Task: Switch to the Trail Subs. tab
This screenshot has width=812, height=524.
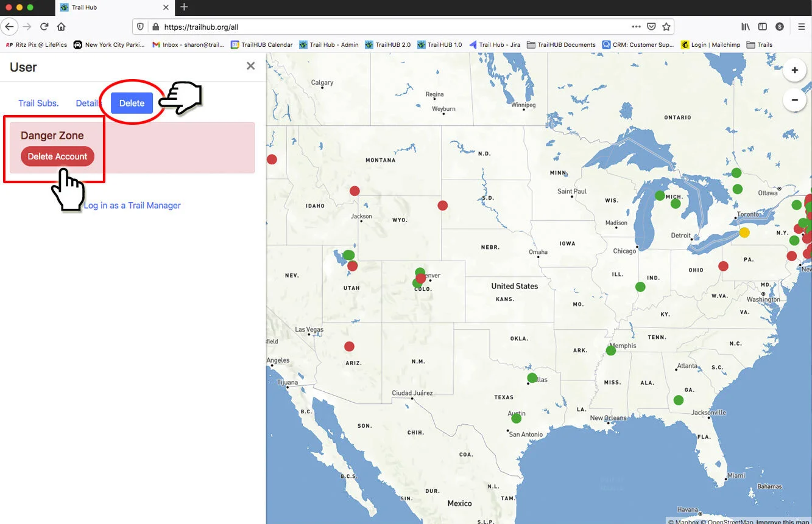Action: [x=38, y=103]
